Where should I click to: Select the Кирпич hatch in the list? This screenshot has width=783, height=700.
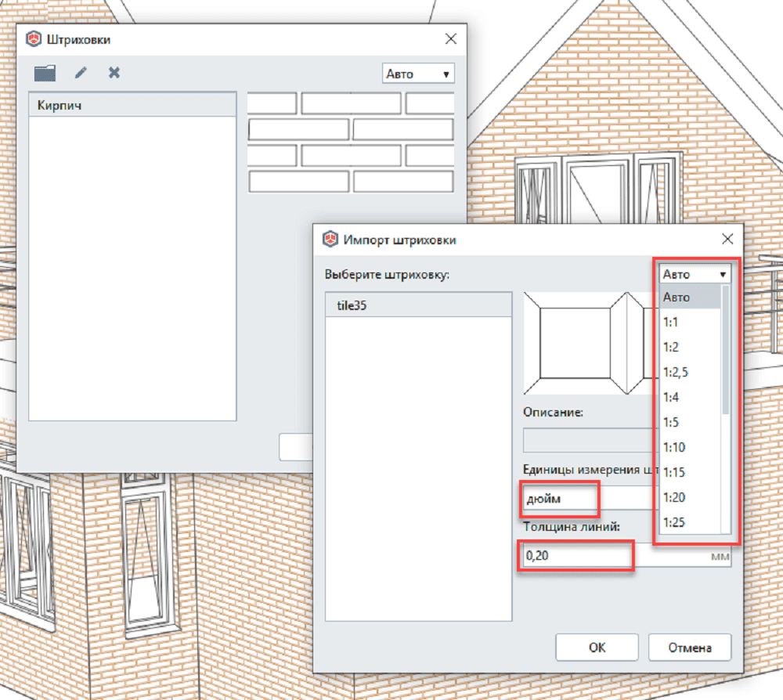[132, 105]
